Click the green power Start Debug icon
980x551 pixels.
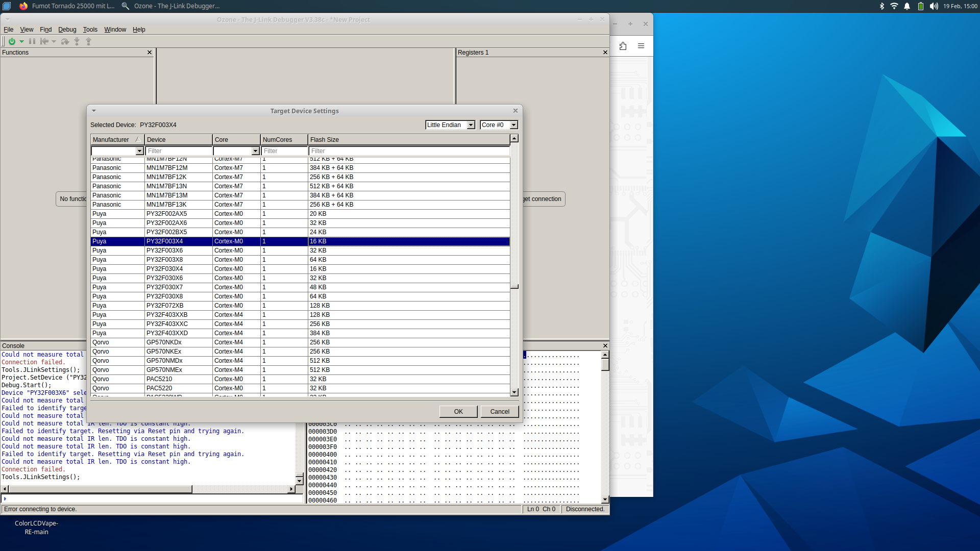tap(12, 41)
